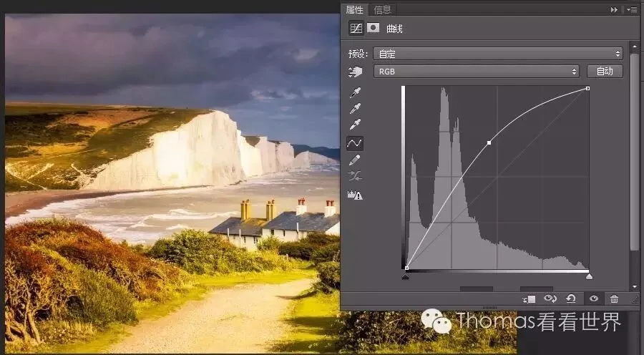Select the white point eyedropper

[355, 124]
